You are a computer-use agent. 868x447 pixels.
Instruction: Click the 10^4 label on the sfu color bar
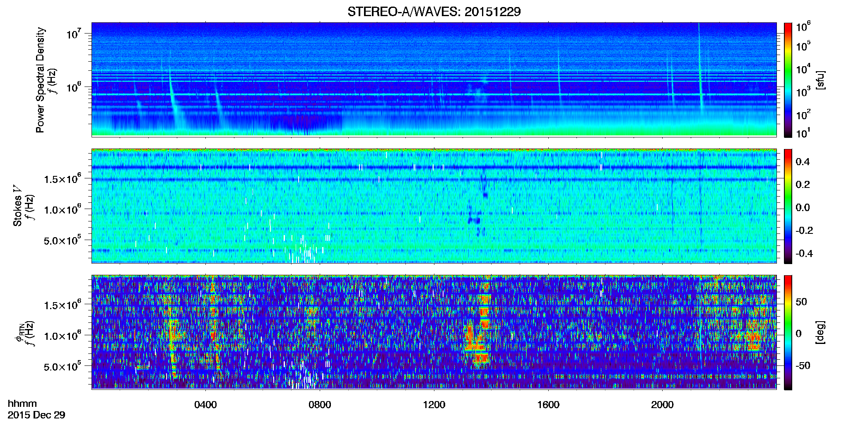[803, 69]
